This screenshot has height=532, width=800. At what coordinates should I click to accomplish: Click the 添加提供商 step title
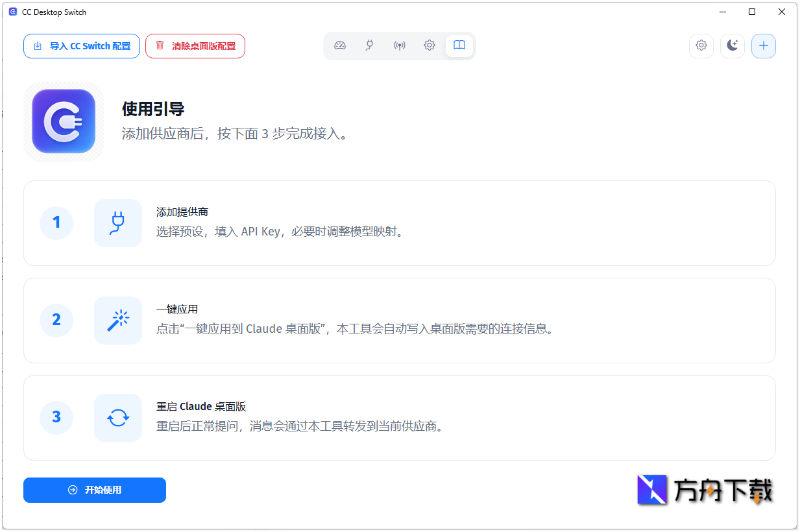pyautogui.click(x=182, y=212)
